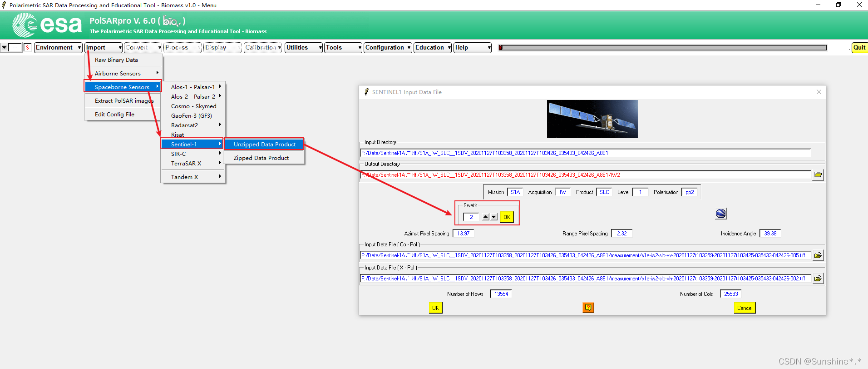Cancel the SENTINEL1 Input Data File dialog

(x=745, y=308)
